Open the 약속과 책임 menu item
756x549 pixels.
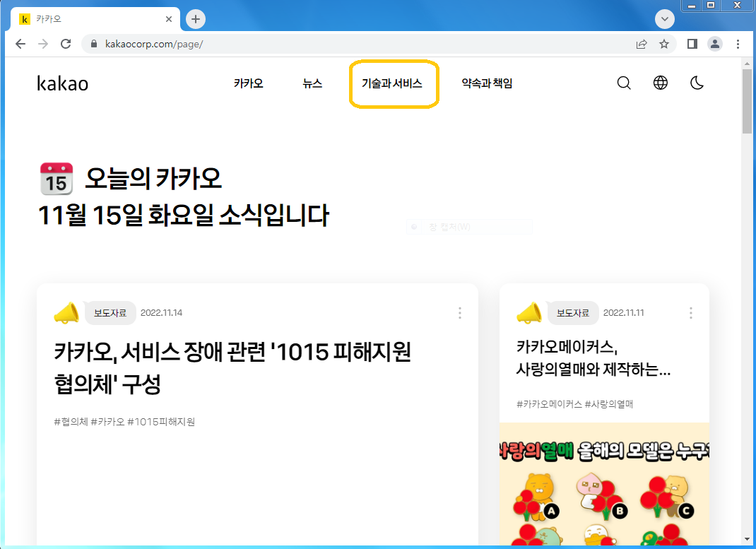(487, 83)
